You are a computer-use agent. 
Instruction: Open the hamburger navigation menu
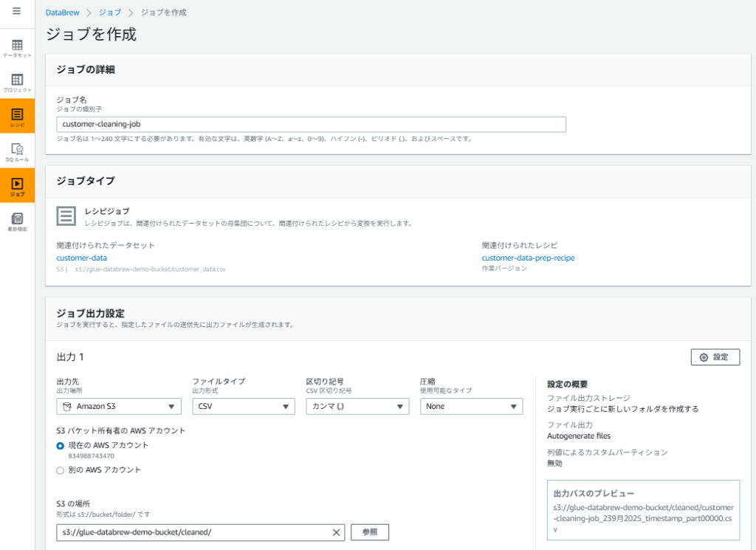click(x=17, y=11)
